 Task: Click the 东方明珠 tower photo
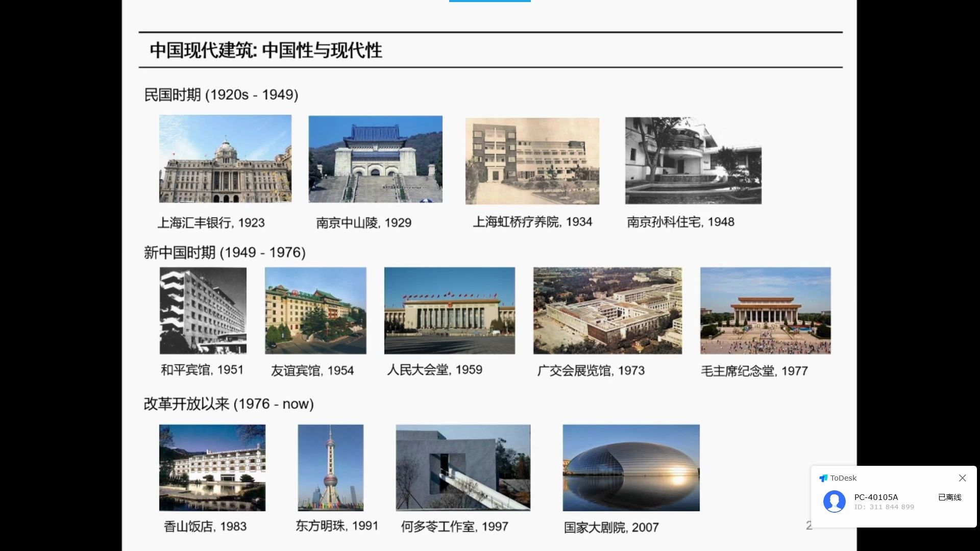331,468
